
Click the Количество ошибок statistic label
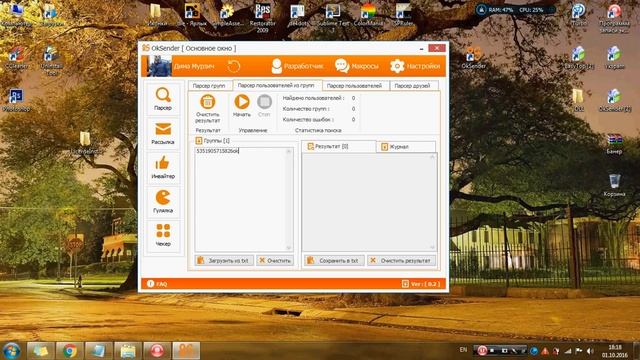308,120
